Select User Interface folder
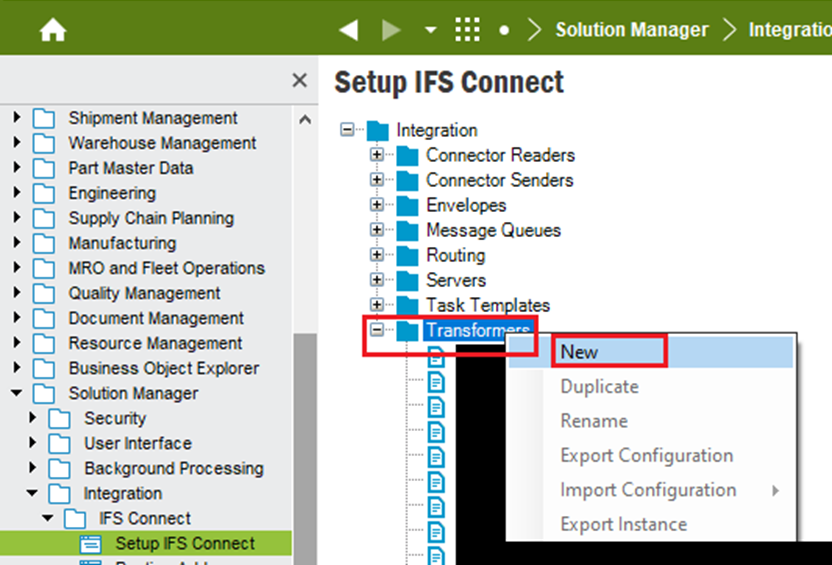This screenshot has height=565, width=832. (138, 443)
